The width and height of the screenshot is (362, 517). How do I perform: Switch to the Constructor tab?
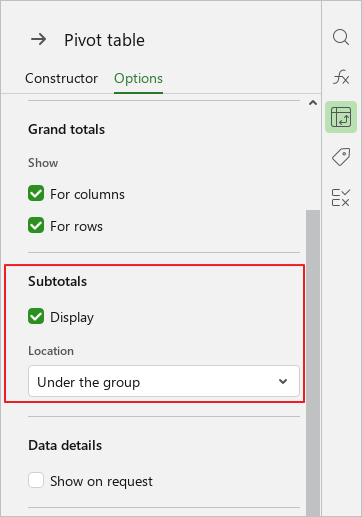tap(61, 79)
